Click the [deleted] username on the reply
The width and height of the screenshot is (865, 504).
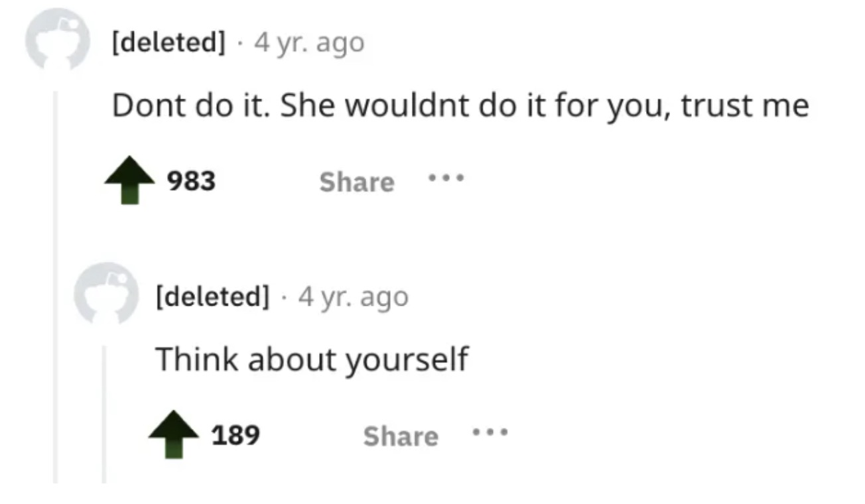point(212,296)
